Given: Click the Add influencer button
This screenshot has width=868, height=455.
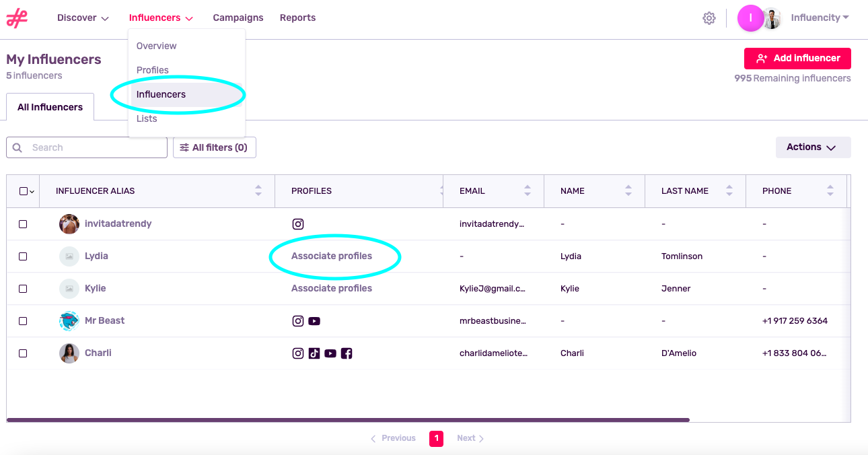Looking at the screenshot, I should click(x=797, y=59).
